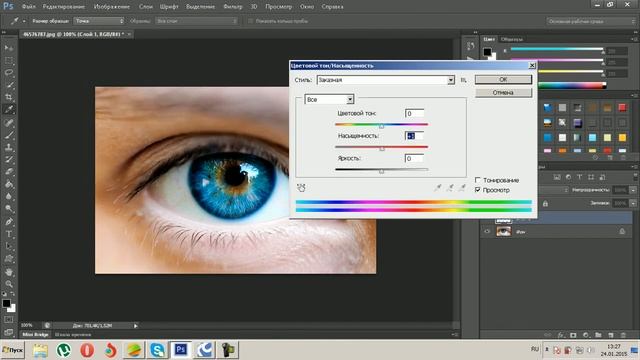
Task: Open the tool preset picker arrow
Action: click(x=24, y=21)
